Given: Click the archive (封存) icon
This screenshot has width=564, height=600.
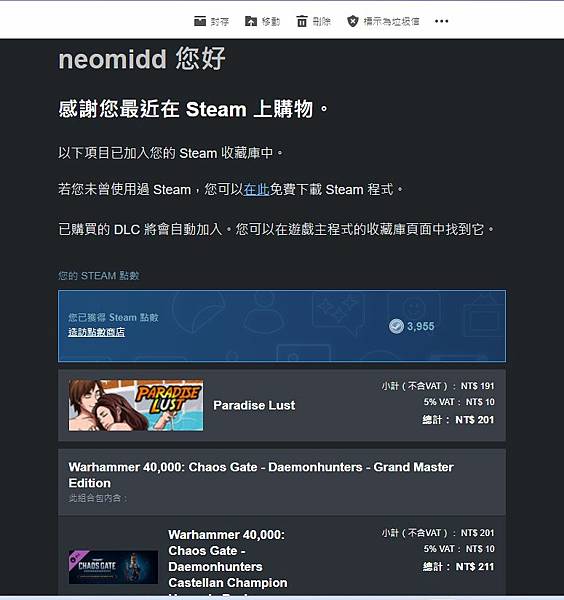Looking at the screenshot, I should tap(200, 21).
